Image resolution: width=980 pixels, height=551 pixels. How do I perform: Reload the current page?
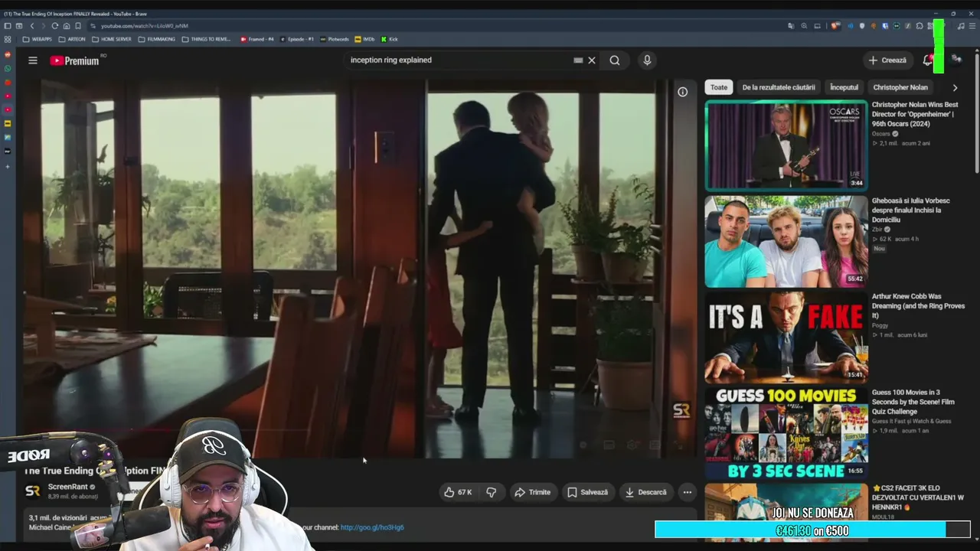(54, 26)
